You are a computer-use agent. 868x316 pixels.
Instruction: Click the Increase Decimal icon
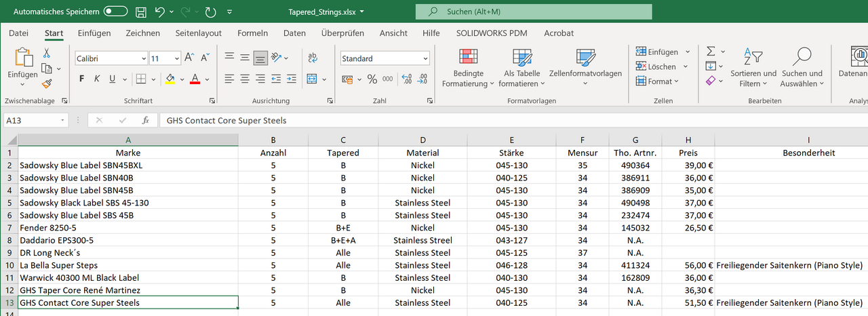[x=407, y=79]
